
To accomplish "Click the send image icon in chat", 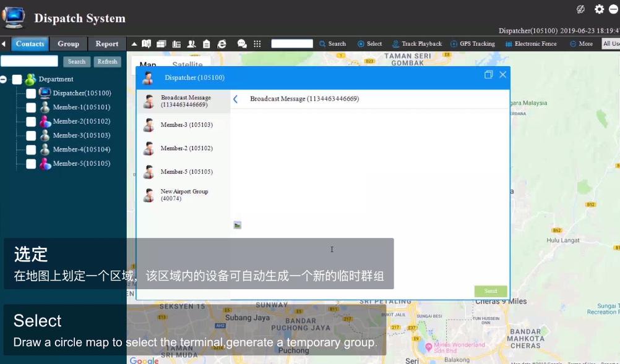I will click(x=237, y=225).
